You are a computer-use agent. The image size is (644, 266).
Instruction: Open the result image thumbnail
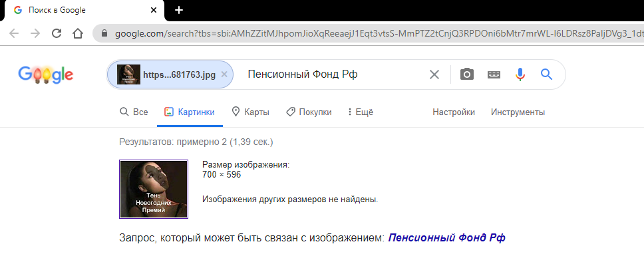154,189
